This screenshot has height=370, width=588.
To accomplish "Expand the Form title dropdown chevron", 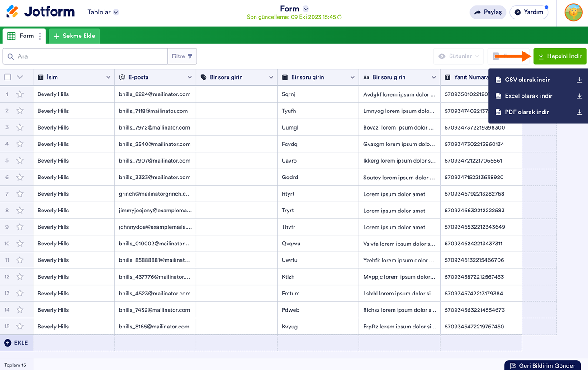I will point(306,9).
